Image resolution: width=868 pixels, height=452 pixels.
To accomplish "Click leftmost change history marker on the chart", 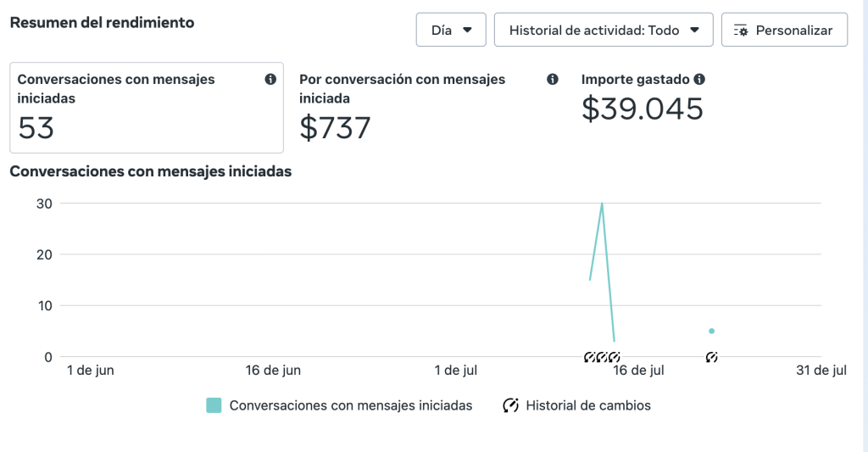I will [x=591, y=357].
